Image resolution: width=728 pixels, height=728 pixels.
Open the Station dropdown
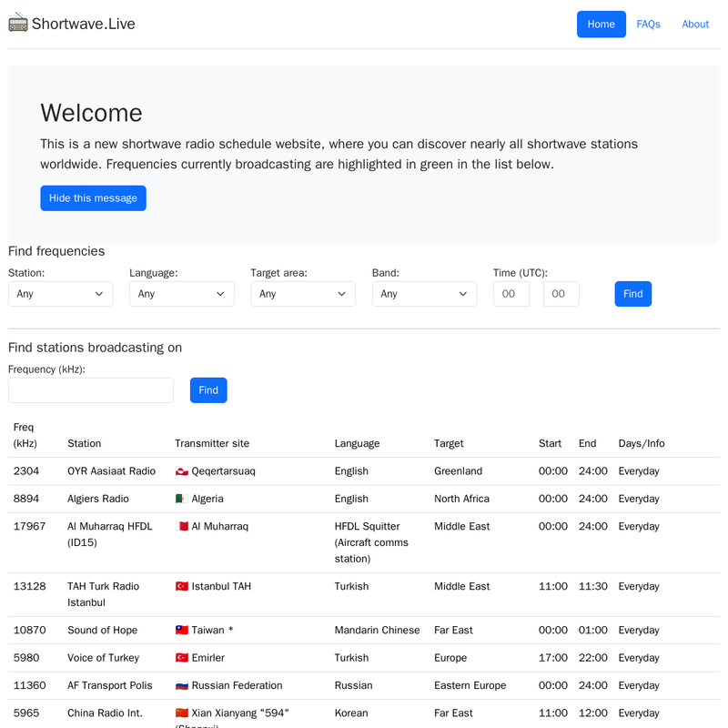(60, 294)
